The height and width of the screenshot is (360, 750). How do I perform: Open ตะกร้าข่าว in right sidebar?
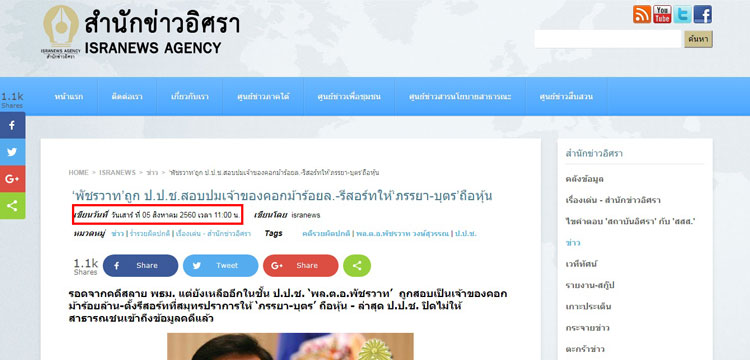click(585, 349)
